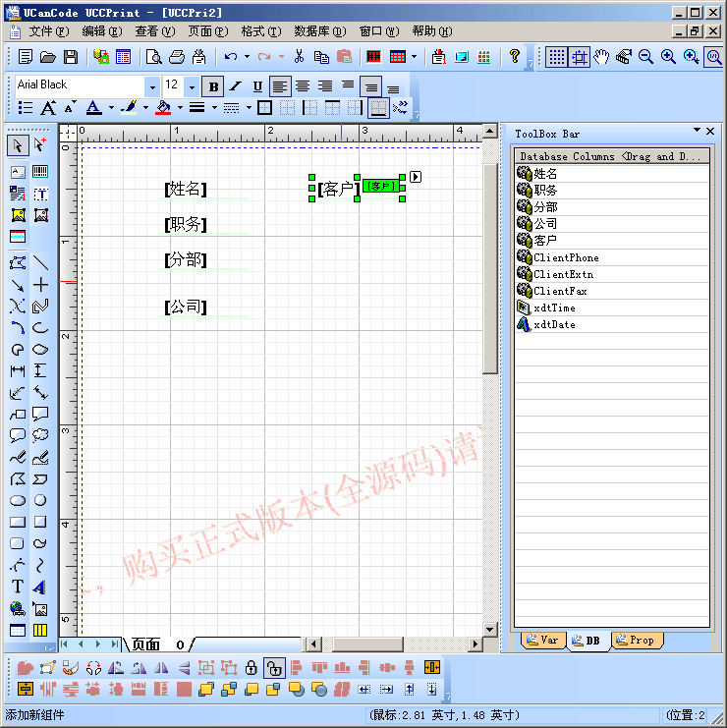Image resolution: width=727 pixels, height=728 pixels.
Task: Toggle Bold formatting button
Action: pos(213,86)
